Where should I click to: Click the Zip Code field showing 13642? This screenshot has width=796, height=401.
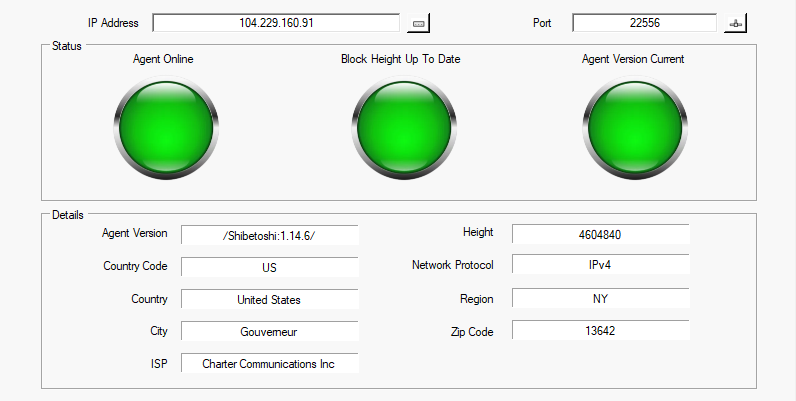600,330
